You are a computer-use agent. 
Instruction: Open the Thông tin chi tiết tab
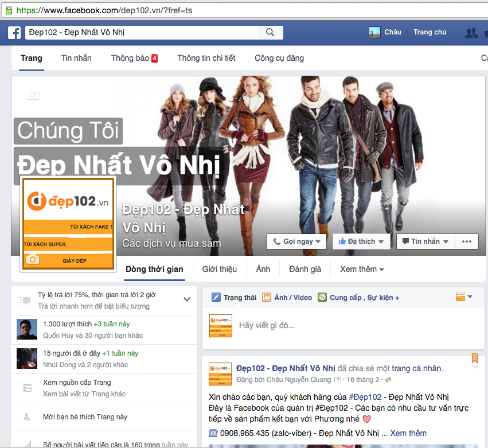[206, 58]
